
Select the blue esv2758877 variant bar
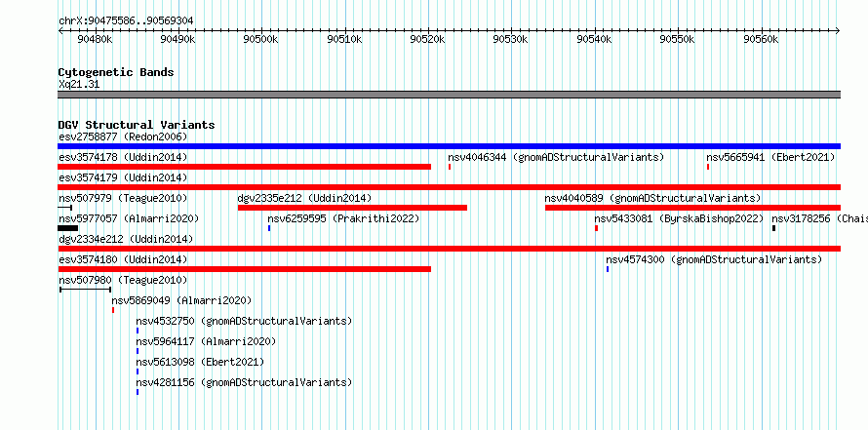(449, 146)
